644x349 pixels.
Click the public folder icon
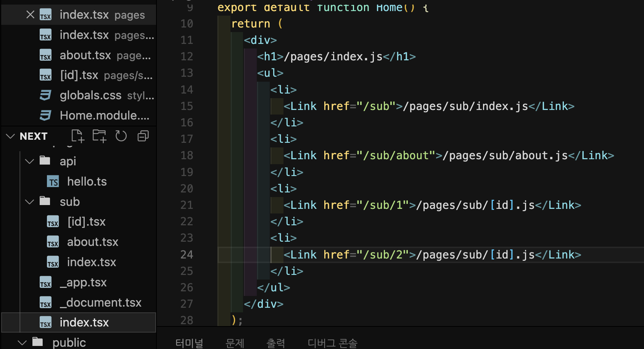[38, 342]
